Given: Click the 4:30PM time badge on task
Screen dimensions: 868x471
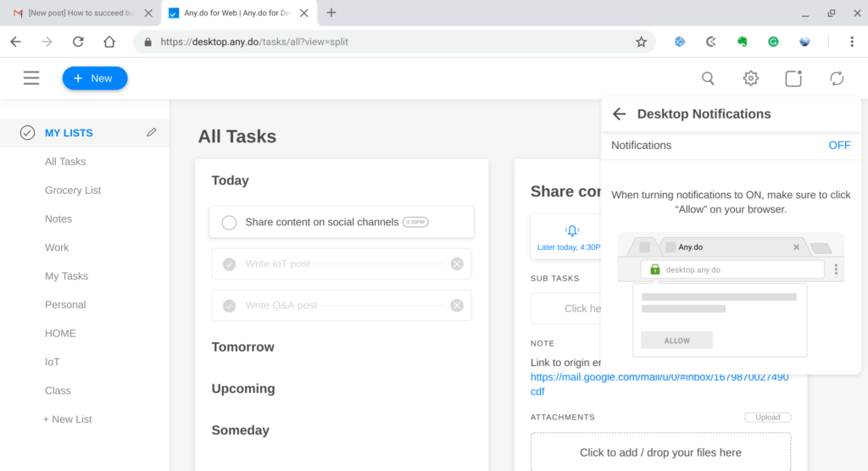Looking at the screenshot, I should pos(415,222).
